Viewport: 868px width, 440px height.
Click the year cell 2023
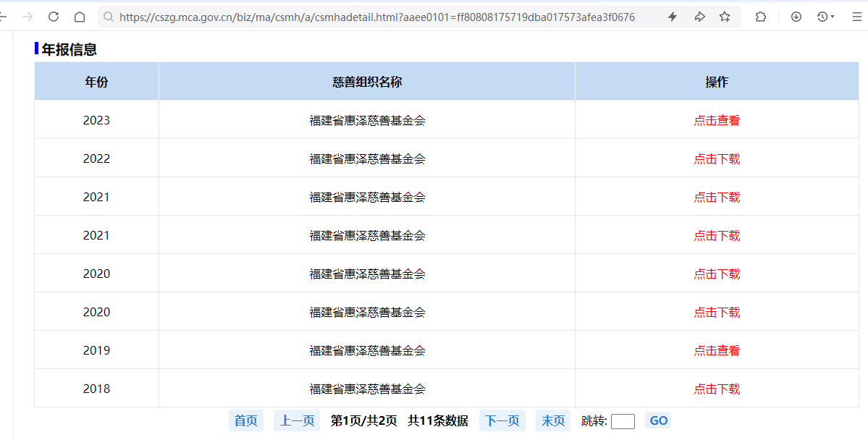[96, 120]
